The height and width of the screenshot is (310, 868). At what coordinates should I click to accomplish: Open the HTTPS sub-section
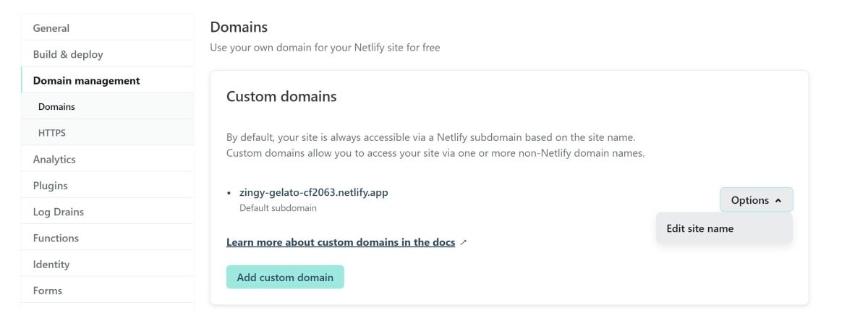coord(52,133)
